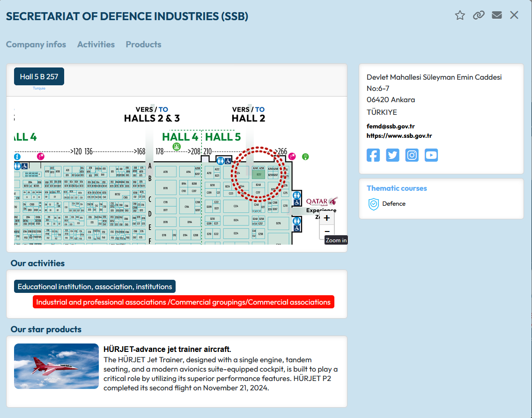Select highlighted booth B257 on the map
This screenshot has height=418, width=532.
(x=259, y=174)
